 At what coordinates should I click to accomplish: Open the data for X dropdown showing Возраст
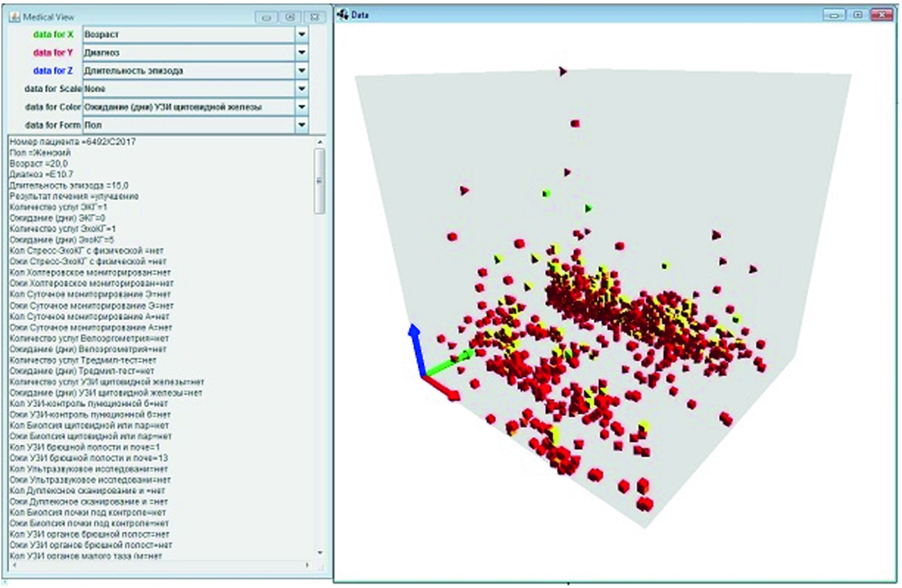coord(195,34)
